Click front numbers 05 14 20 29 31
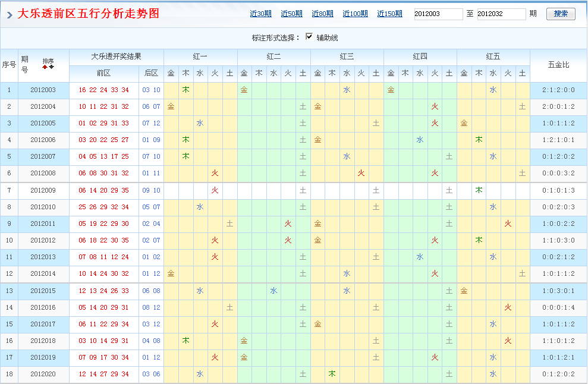Image resolution: width=588 pixels, height=384 pixels. 104,307
